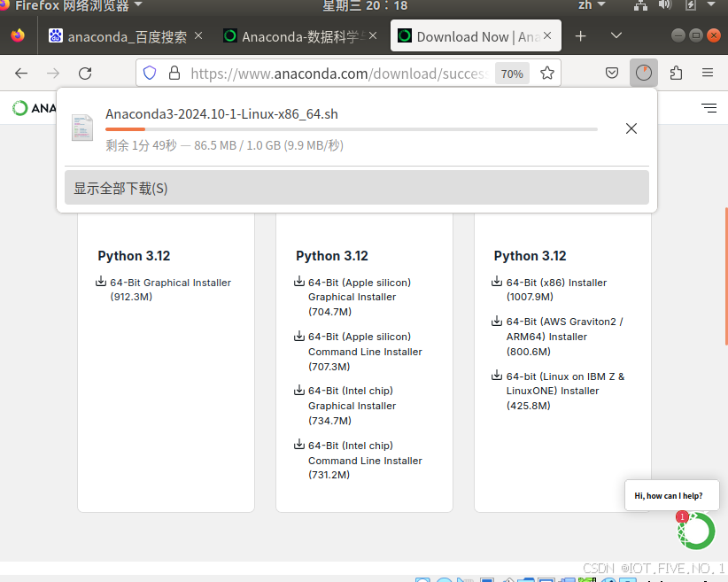Download 64-Bit (x86) Installer (1007.9M)
This screenshot has width=728, height=582.
(556, 290)
